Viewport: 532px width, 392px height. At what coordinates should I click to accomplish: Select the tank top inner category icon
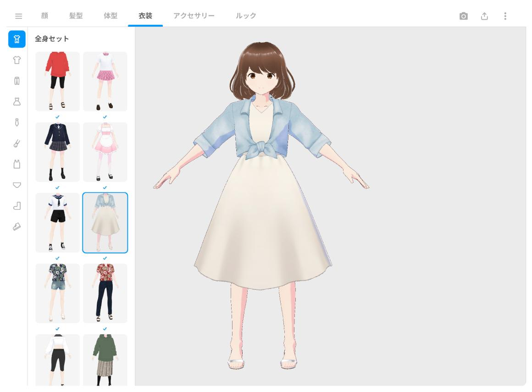coord(17,164)
